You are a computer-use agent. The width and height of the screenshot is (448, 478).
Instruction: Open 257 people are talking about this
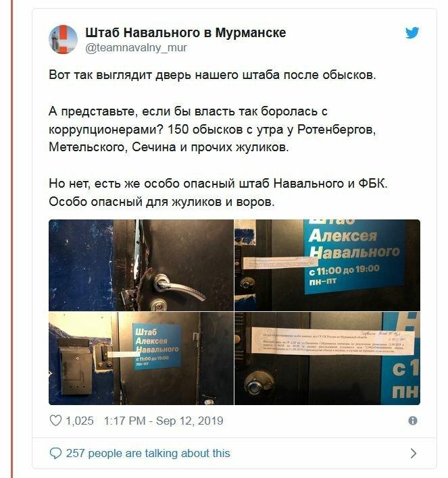click(148, 453)
